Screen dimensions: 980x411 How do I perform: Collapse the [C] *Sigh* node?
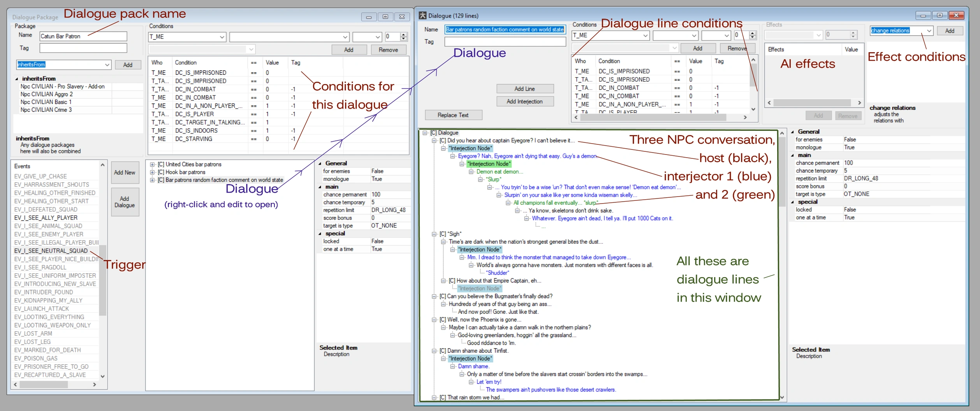[x=434, y=234]
